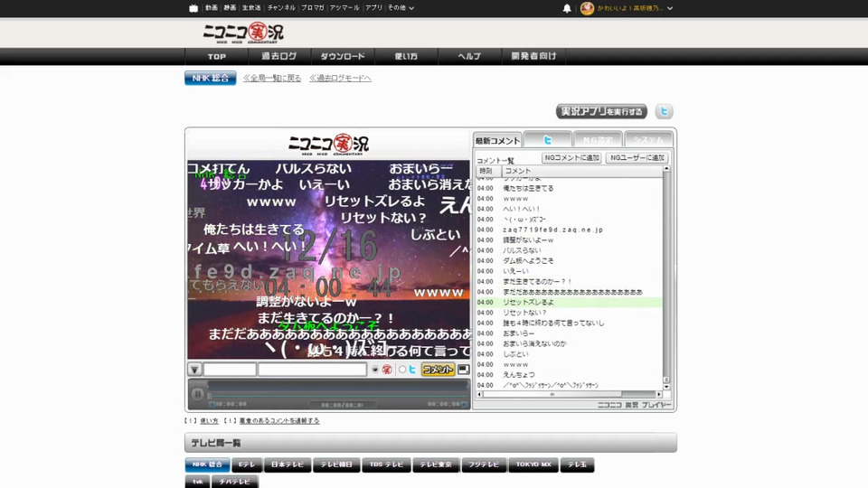Open 静画 in the top bar
The height and width of the screenshot is (488, 868).
click(x=230, y=8)
